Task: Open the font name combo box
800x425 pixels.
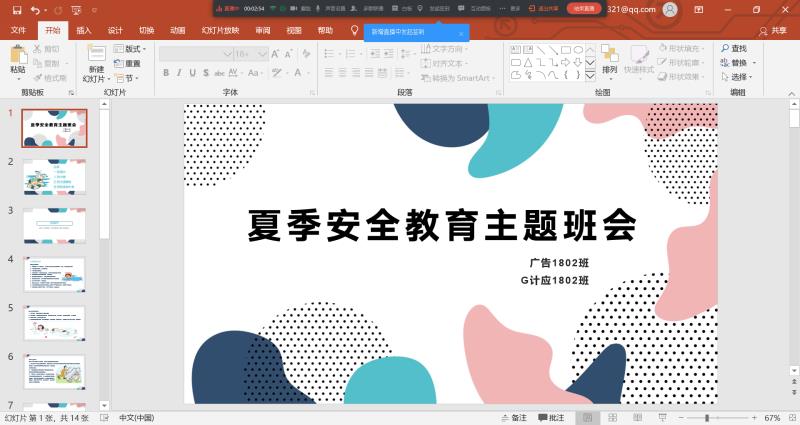Action: click(196, 54)
